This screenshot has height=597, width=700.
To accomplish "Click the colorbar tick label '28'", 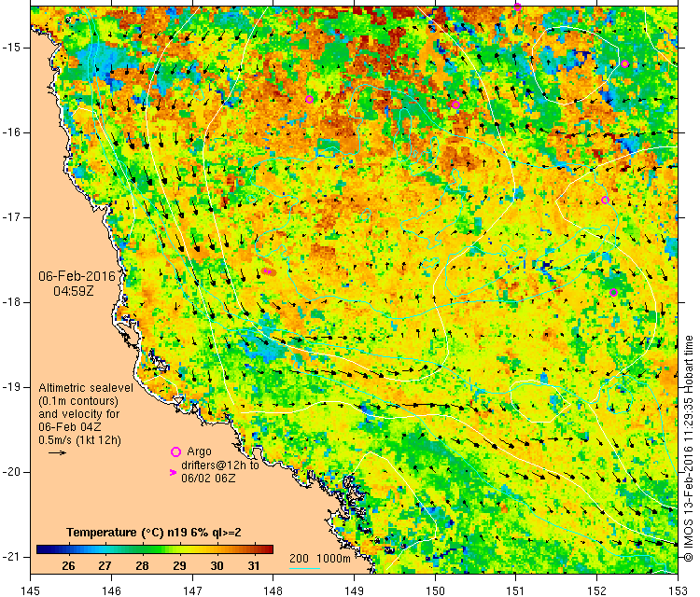I will (x=143, y=566).
